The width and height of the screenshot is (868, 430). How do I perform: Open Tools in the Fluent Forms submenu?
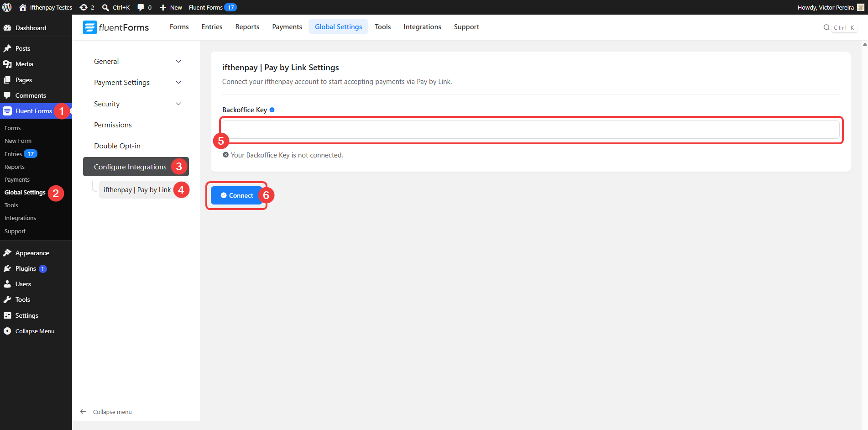pos(11,205)
